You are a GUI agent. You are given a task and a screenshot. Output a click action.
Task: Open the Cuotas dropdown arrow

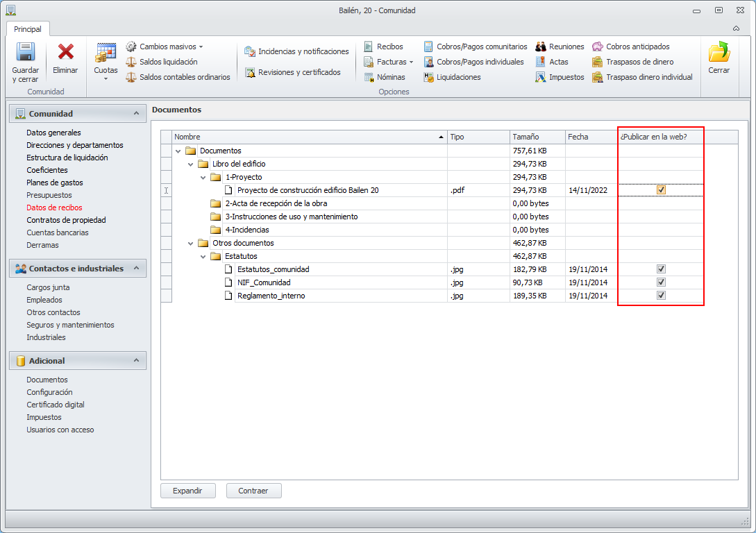[x=106, y=79]
